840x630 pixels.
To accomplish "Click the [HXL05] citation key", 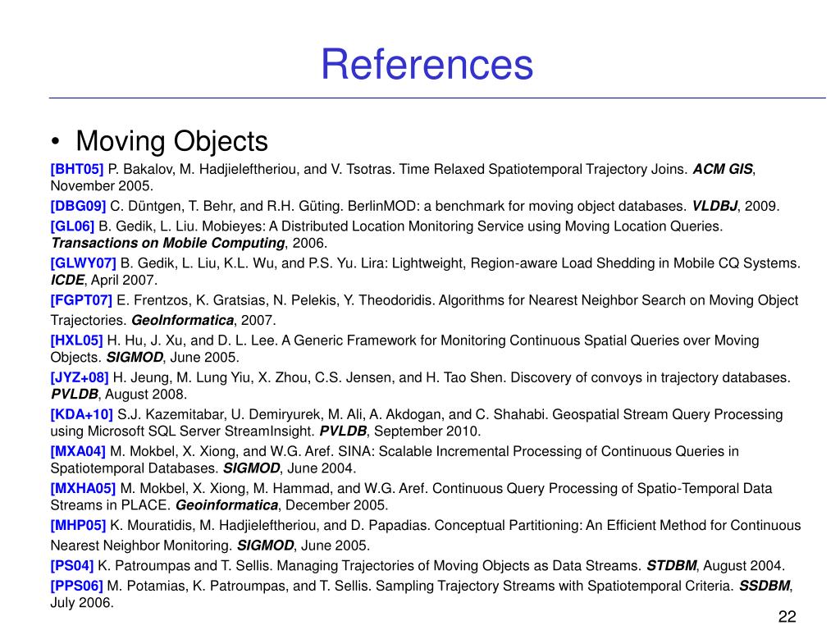I will (76, 340).
